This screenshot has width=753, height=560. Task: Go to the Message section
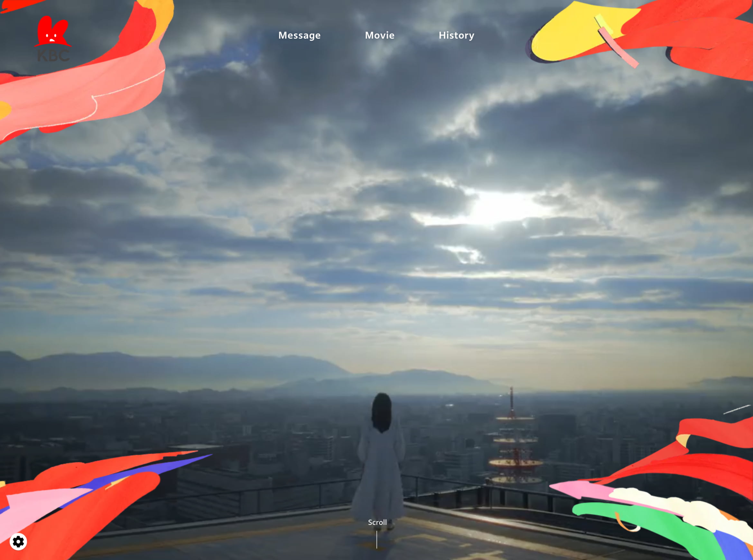click(x=299, y=35)
